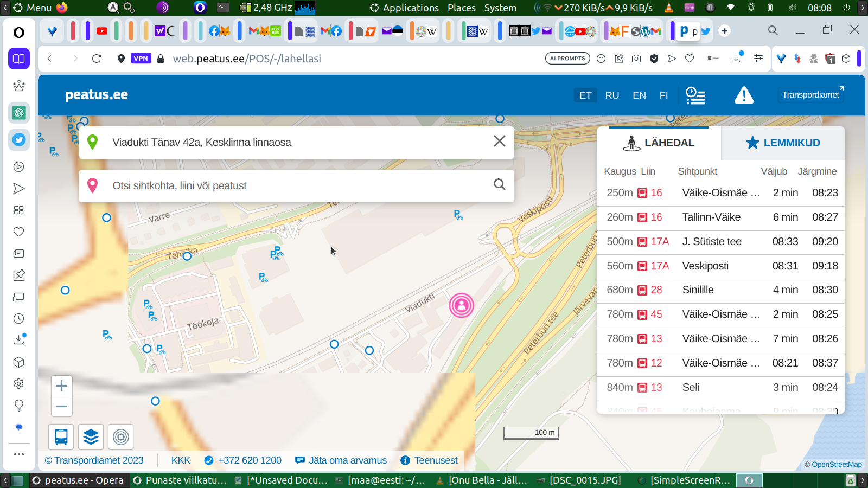Switch to SimpleScreenRecorder taskbar window
Viewport: 868px width, 488px height.
tap(685, 480)
